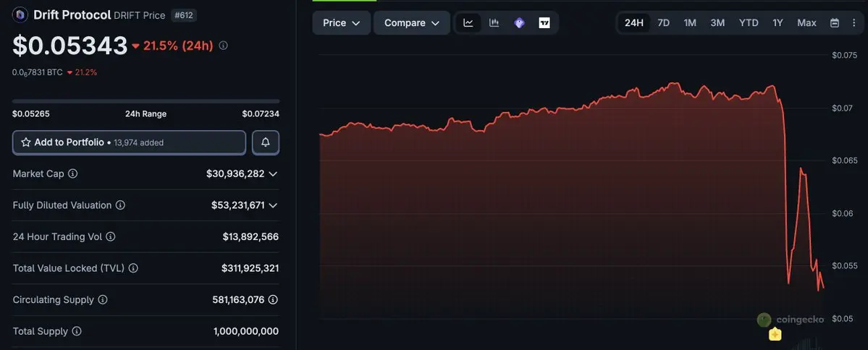This screenshot has height=350, width=868.
Task: Click the purple diamond chart icon
Action: click(519, 22)
